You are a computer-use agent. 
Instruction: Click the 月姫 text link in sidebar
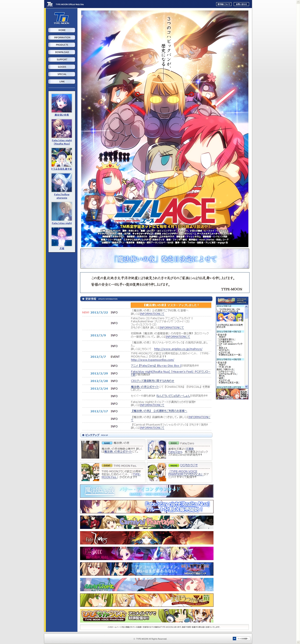click(62, 248)
